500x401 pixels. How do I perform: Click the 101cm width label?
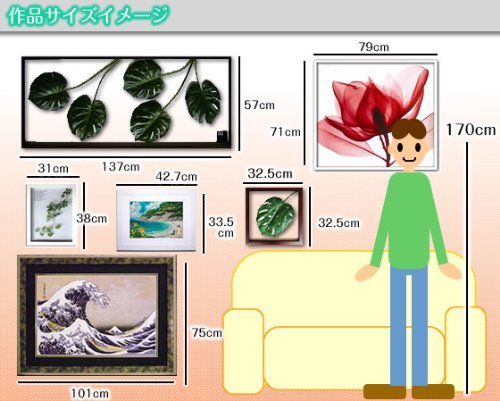(x=90, y=393)
